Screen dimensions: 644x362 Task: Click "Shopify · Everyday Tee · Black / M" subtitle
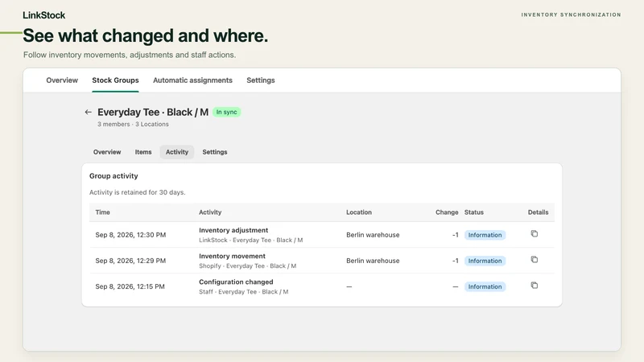248,266
